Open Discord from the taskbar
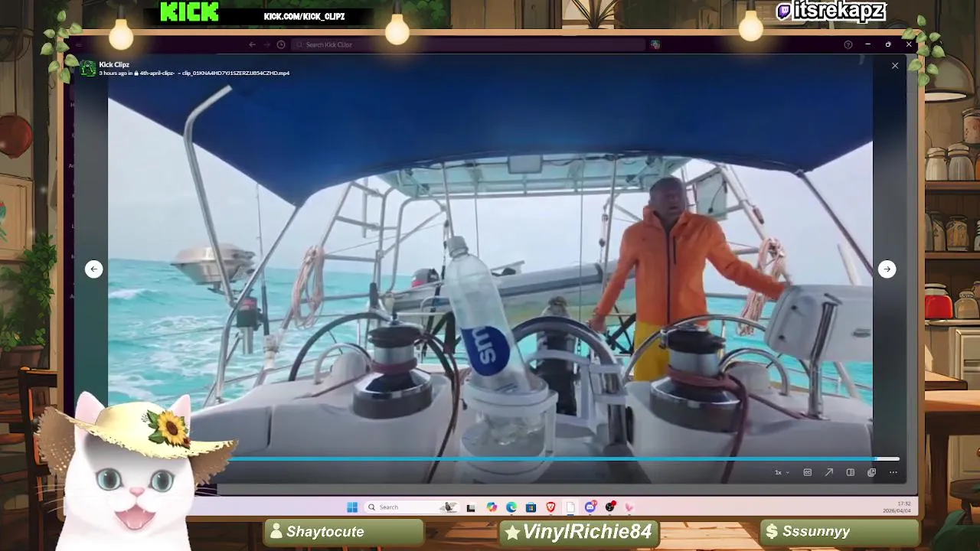980x551 pixels. [590, 507]
